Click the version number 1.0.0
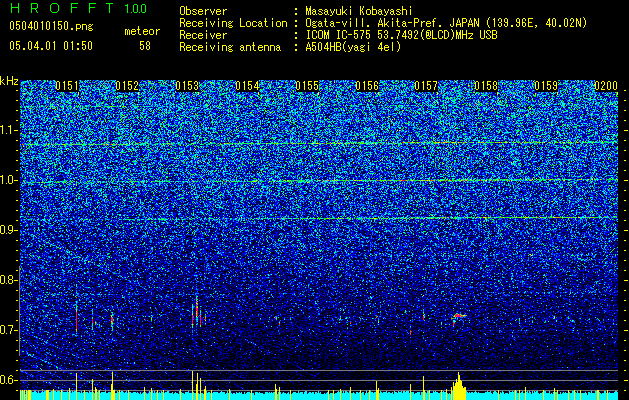Viewport: 629px width, 400px height. tap(136, 9)
